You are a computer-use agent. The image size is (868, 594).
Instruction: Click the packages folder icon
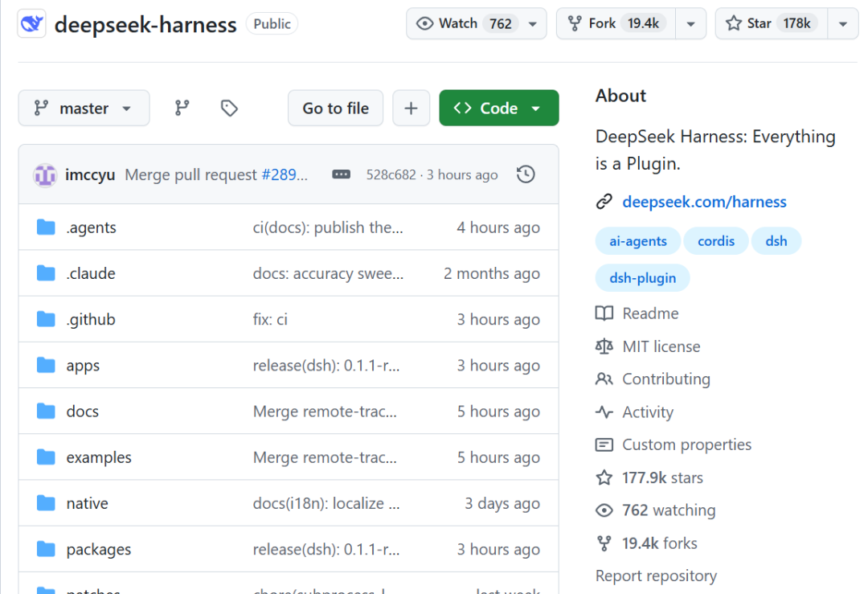(46, 549)
